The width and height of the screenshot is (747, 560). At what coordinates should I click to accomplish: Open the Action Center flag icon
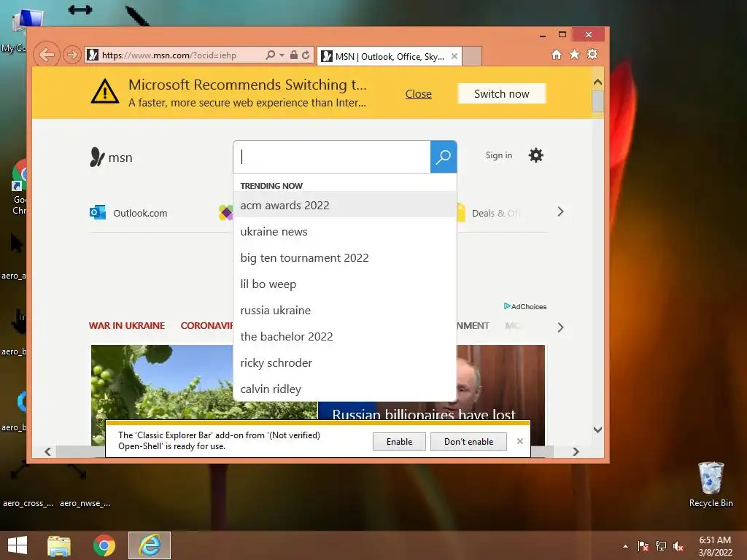(643, 546)
